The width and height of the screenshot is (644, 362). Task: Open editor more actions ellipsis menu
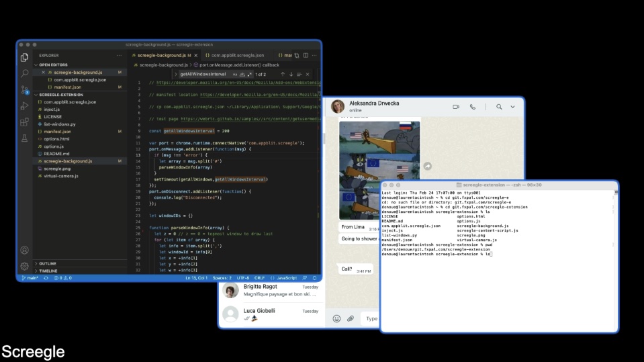click(x=314, y=56)
